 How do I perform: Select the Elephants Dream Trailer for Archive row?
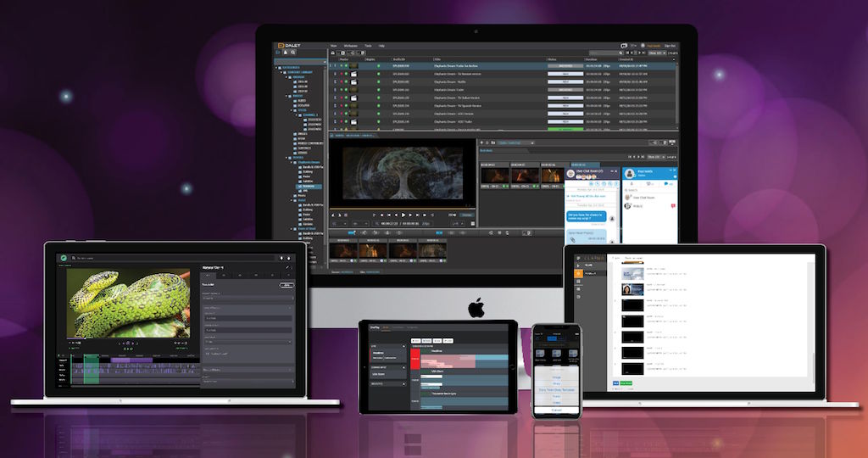tap(502, 66)
